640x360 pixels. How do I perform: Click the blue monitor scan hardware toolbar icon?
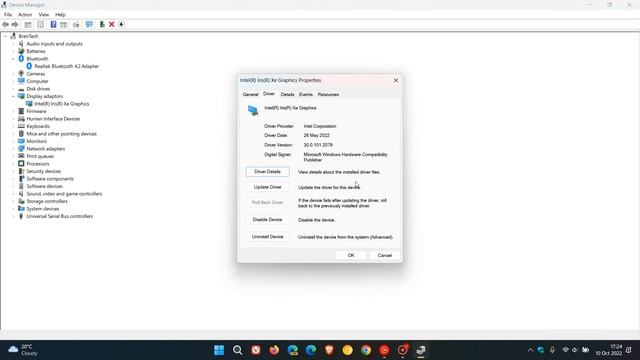coord(89,24)
